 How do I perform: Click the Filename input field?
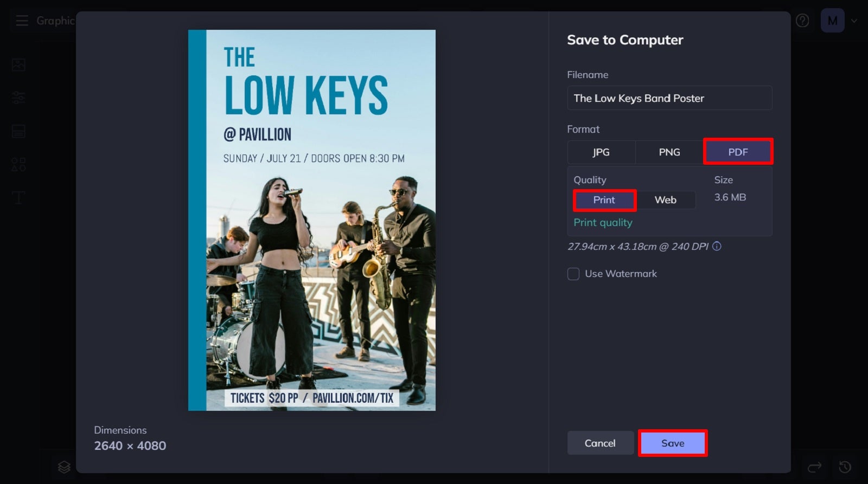click(x=669, y=98)
